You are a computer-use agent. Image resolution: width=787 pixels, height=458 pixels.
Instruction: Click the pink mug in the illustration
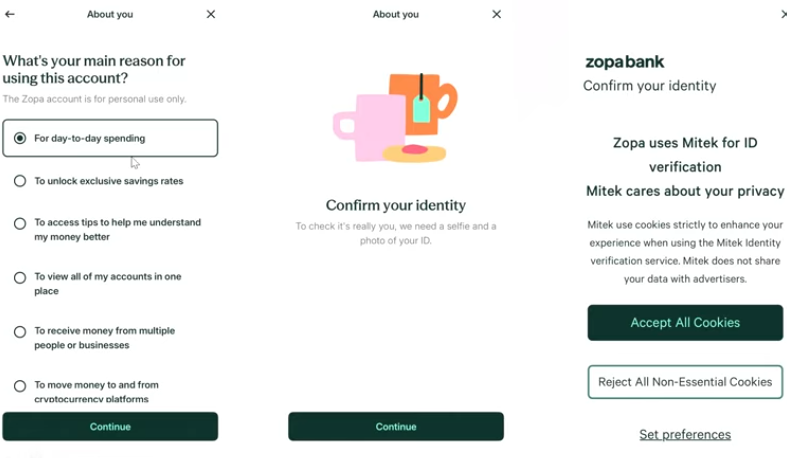point(369,127)
